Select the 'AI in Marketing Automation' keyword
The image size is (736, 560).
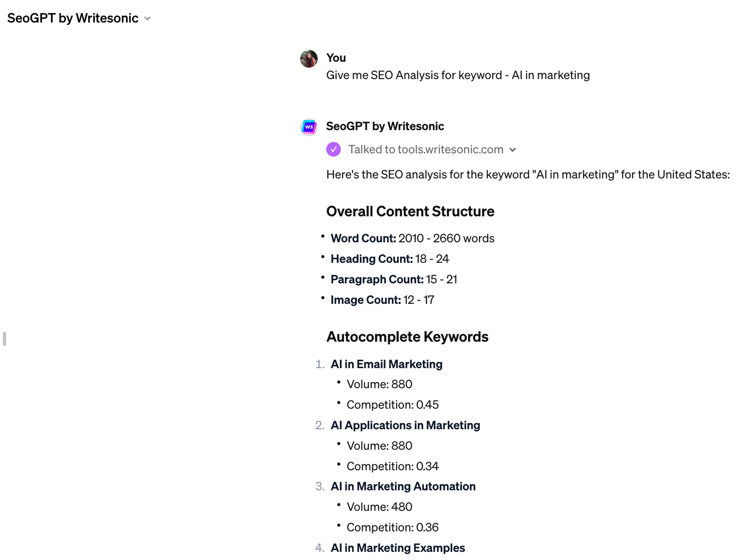pos(403,486)
